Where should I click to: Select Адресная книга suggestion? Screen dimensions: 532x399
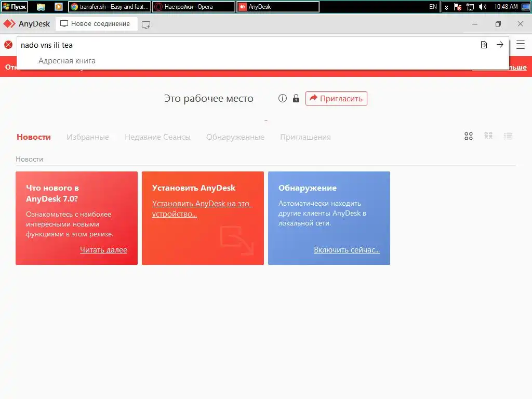67,61
